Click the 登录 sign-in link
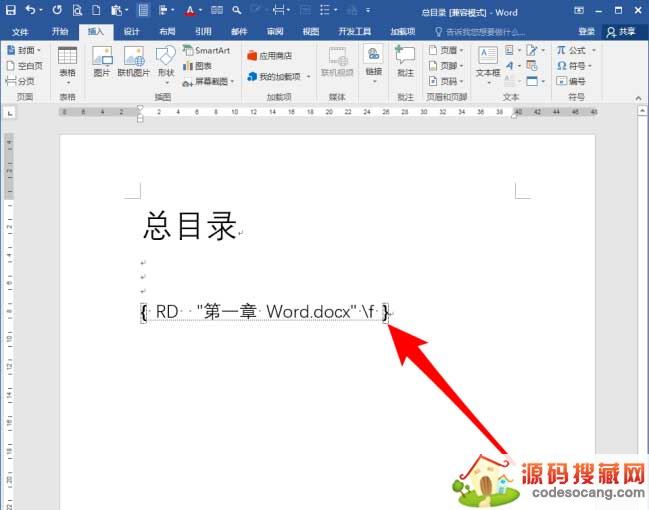 coord(586,31)
